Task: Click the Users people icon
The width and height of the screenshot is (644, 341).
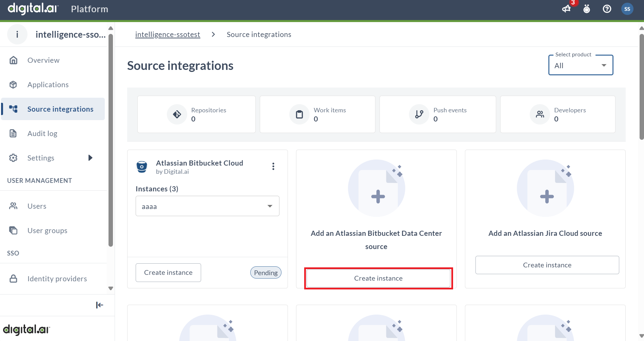Action: 13,206
